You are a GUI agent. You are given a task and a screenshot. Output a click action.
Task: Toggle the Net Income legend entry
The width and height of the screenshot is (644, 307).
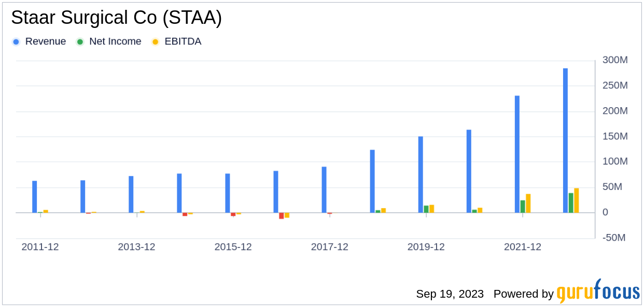click(x=108, y=41)
